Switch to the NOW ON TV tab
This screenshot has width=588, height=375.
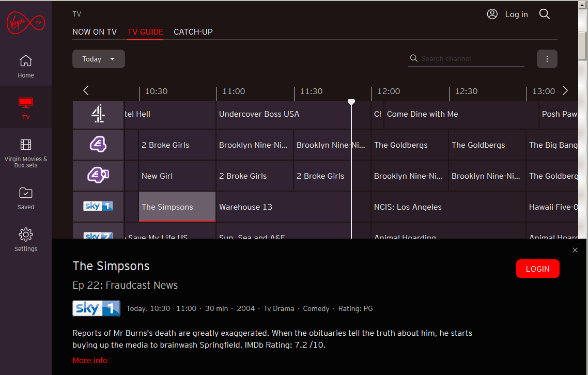[x=95, y=32]
